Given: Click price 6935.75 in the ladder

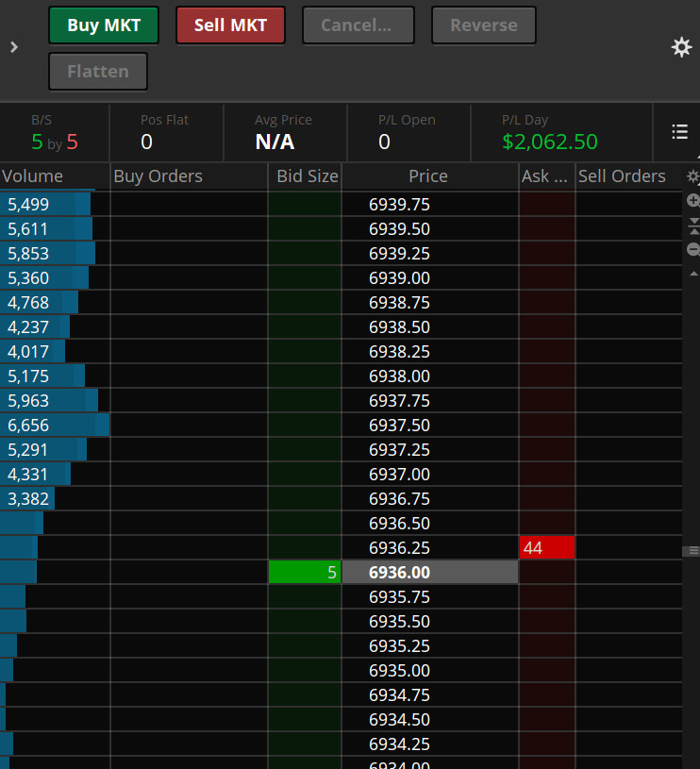Looking at the screenshot, I should click(x=399, y=596).
